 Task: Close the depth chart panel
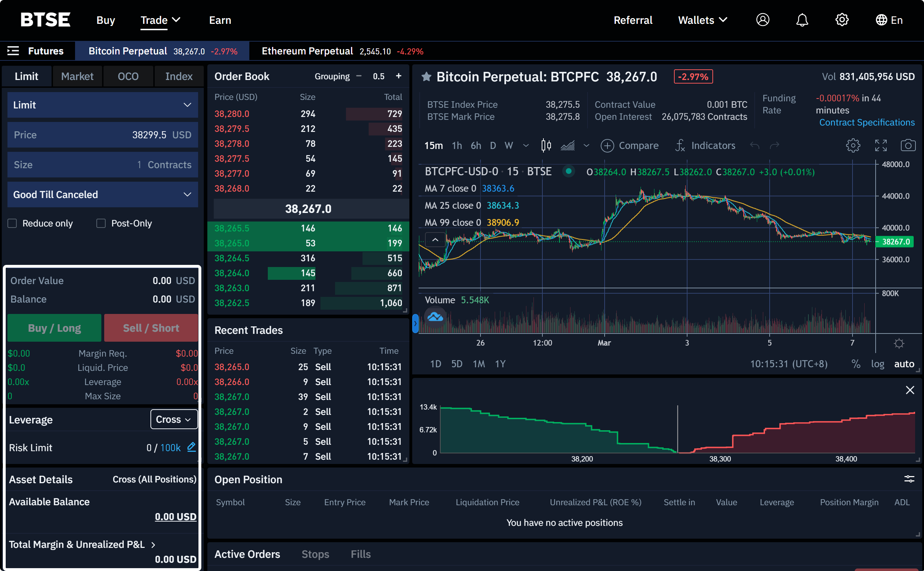click(910, 390)
